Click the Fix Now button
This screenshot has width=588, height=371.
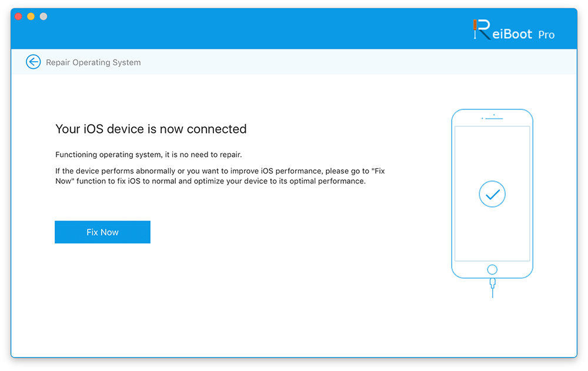(x=102, y=232)
